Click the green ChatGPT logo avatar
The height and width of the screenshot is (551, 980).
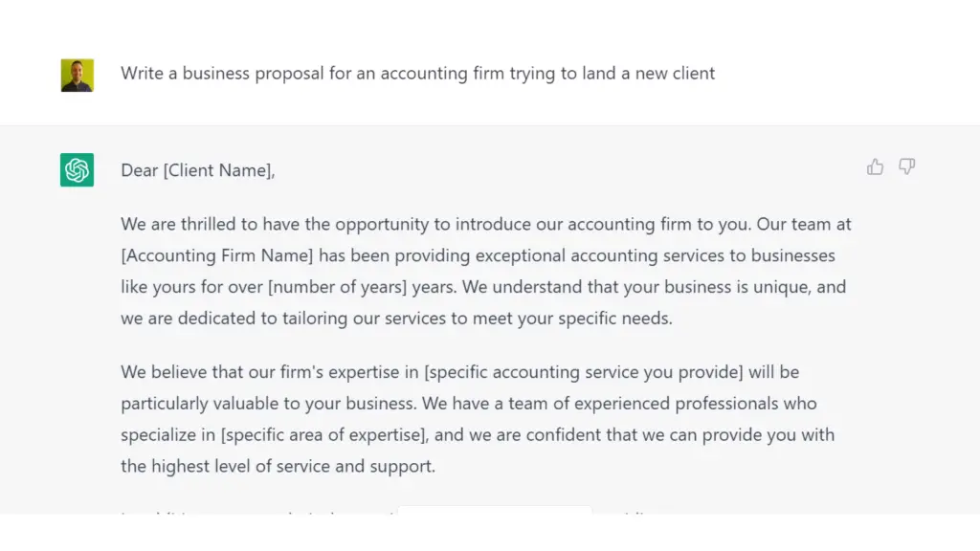click(x=77, y=170)
